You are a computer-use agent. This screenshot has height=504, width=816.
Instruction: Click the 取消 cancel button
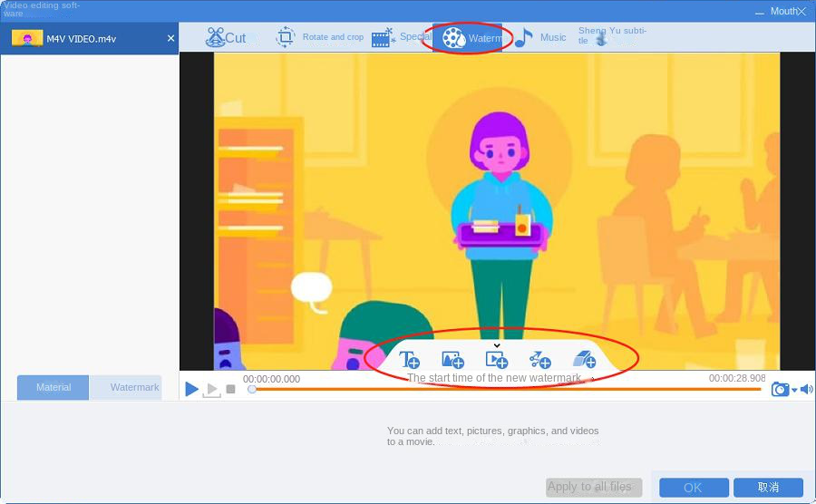pos(768,487)
